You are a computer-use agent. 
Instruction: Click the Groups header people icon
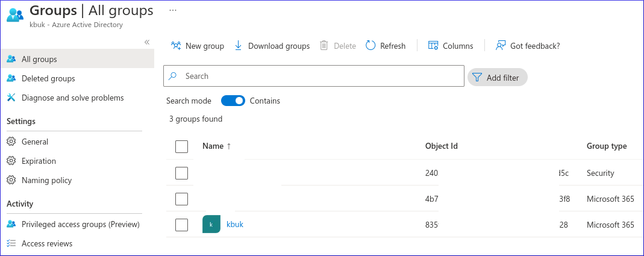coord(15,14)
